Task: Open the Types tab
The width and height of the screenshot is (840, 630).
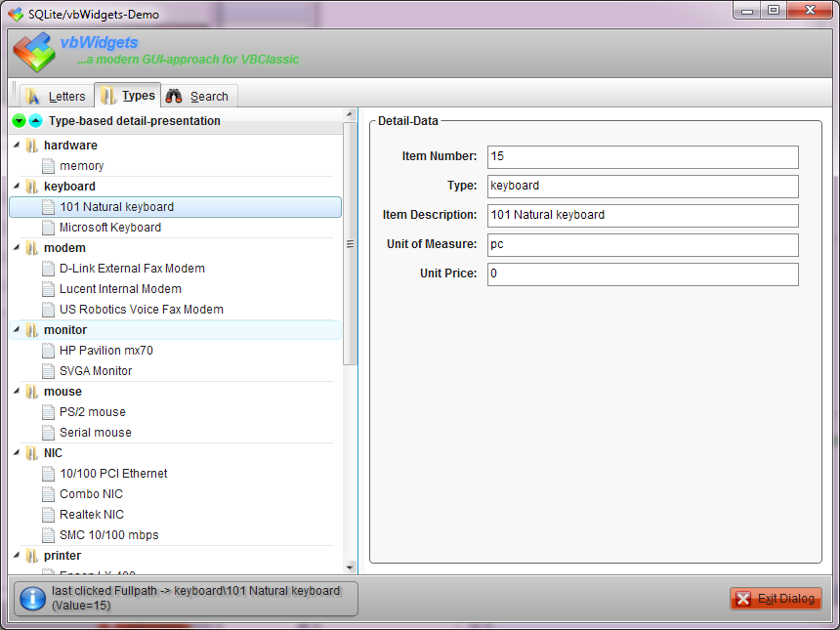Action: (128, 96)
